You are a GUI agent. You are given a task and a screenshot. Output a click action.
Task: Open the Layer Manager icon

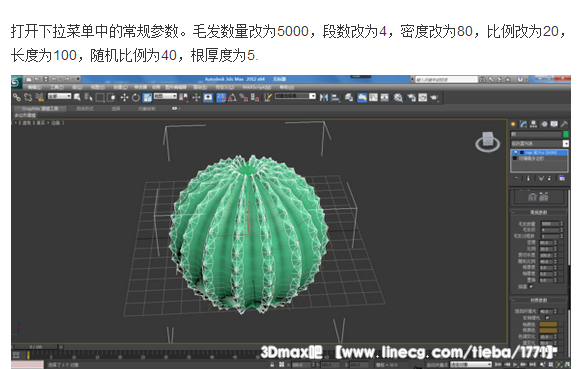pyautogui.click(x=349, y=98)
